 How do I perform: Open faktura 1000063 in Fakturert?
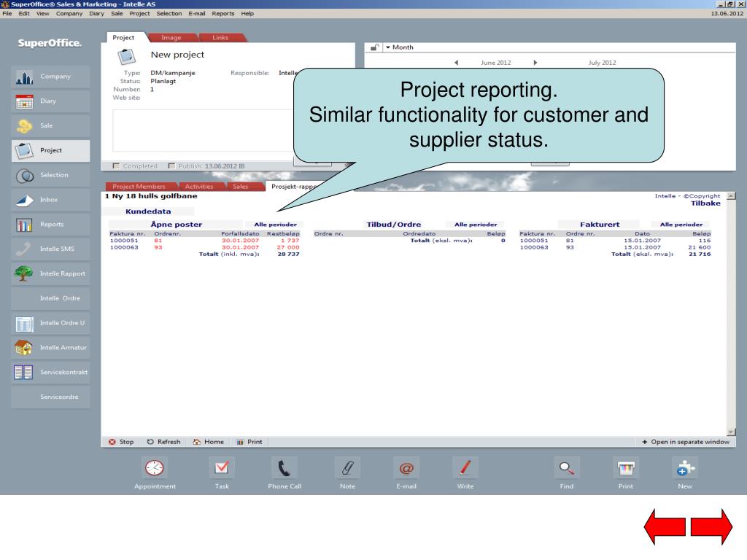coord(534,247)
